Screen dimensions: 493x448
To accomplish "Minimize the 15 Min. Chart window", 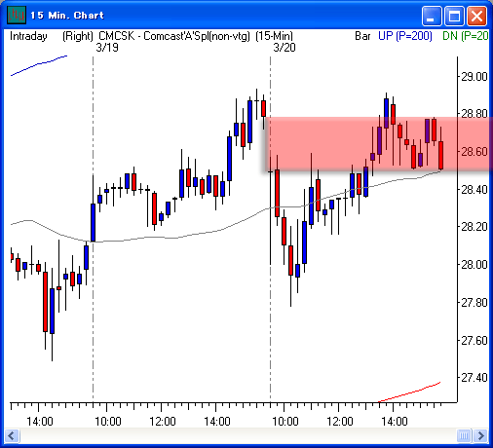I will point(432,16).
